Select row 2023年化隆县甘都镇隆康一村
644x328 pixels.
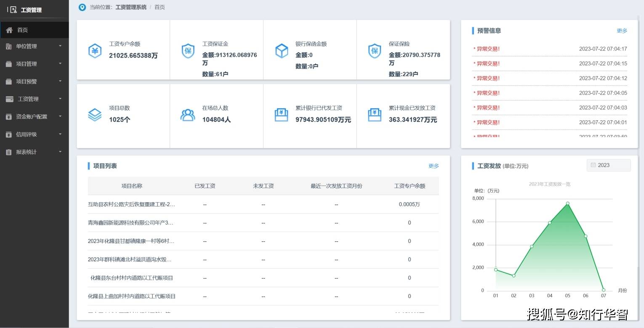(x=263, y=241)
